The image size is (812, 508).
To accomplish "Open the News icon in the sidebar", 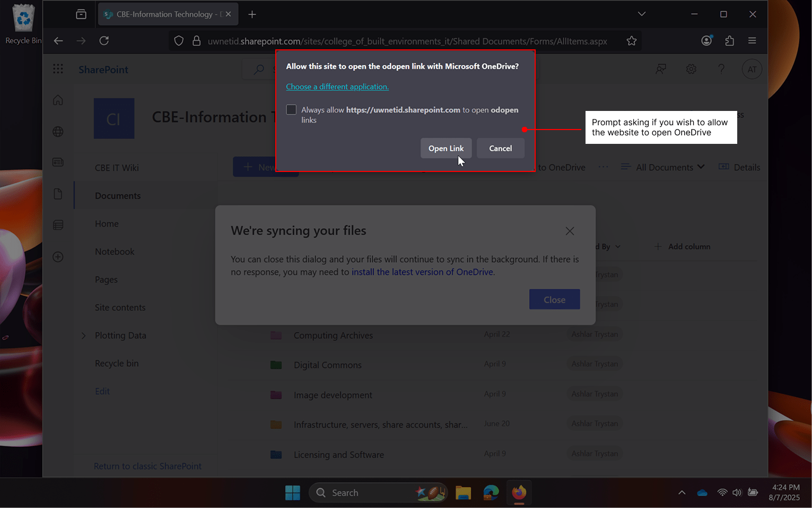I will [58, 162].
